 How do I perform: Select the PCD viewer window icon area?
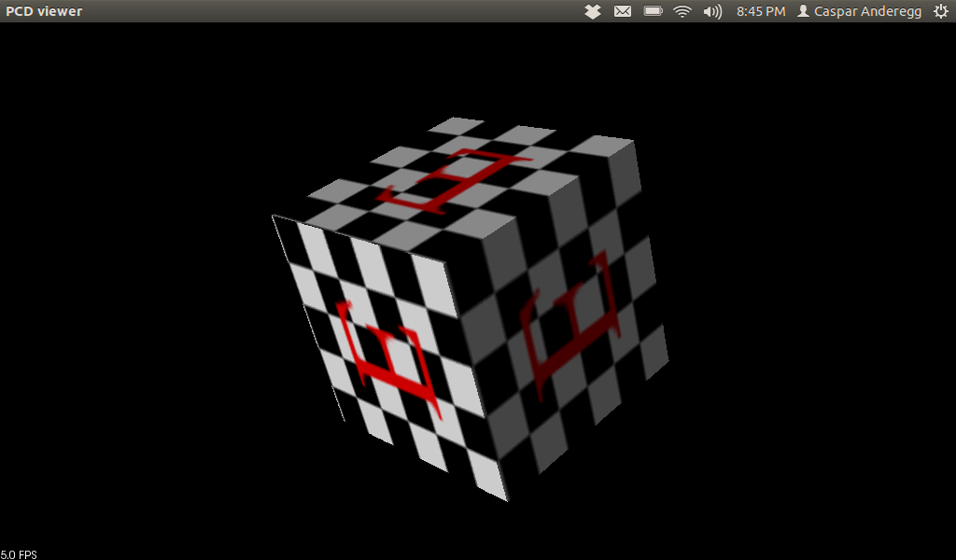44,11
